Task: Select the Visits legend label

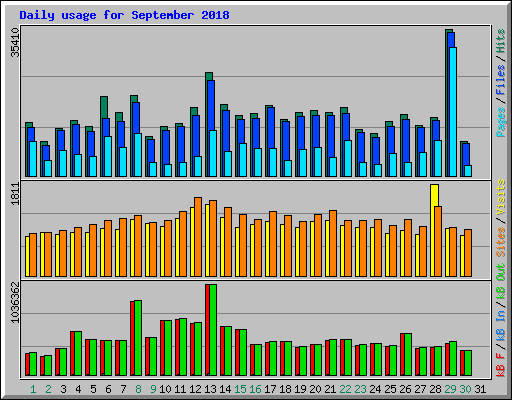Action: 500,197
